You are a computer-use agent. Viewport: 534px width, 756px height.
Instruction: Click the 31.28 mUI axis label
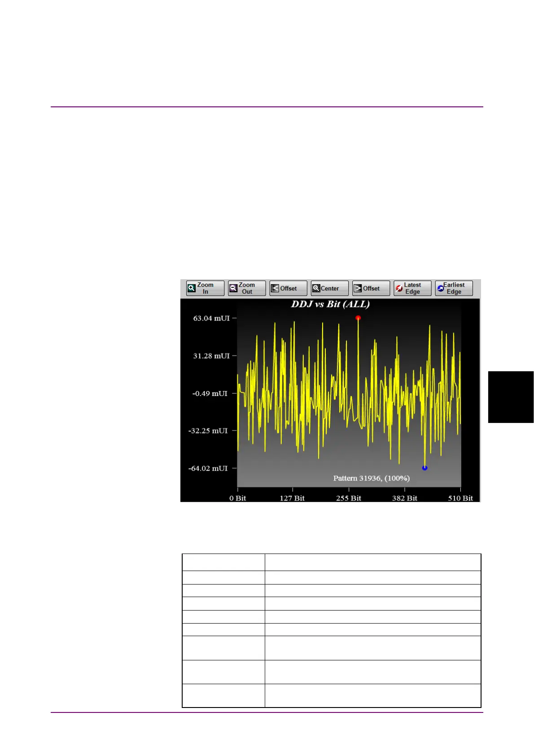tap(211, 356)
